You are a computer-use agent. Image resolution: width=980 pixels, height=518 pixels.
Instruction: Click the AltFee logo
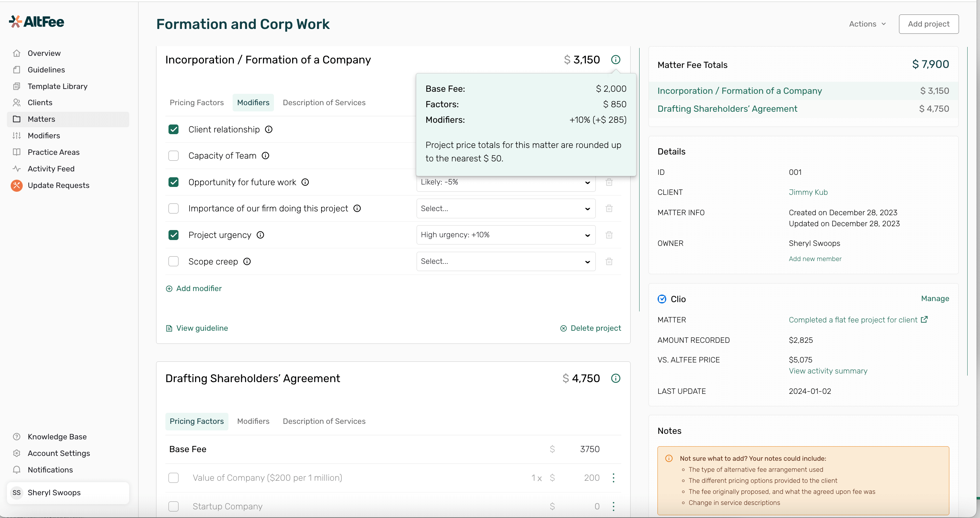37,22
